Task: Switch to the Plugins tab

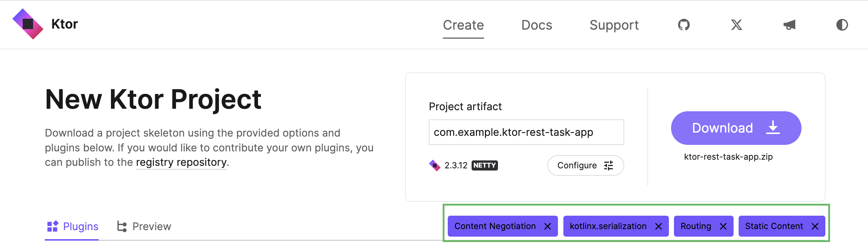Action: point(72,227)
